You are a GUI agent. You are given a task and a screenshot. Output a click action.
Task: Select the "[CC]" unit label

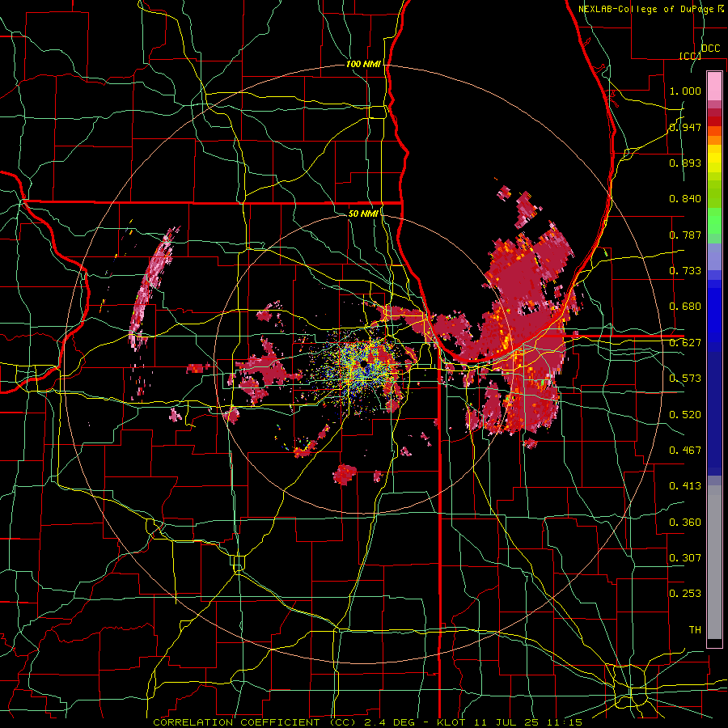(690, 56)
